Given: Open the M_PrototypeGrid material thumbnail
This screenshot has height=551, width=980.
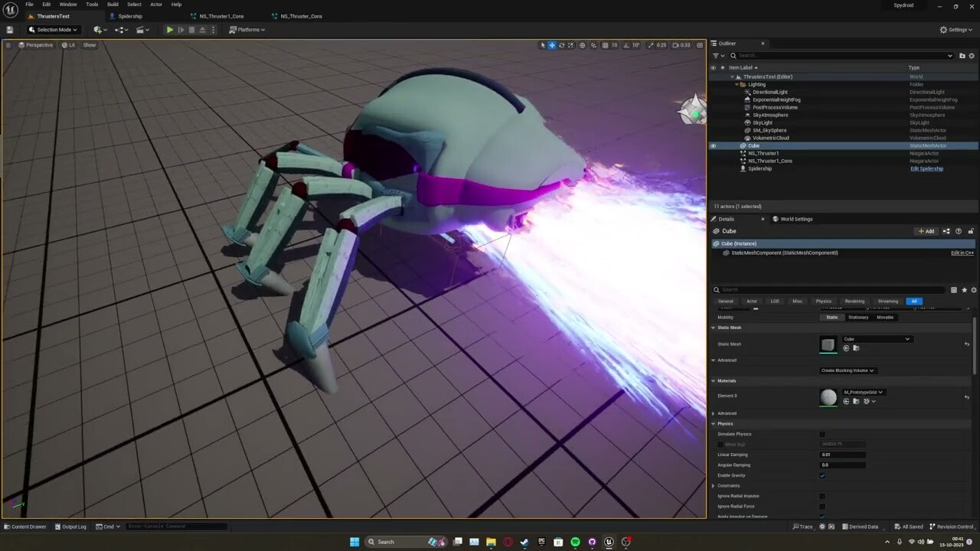Looking at the screenshot, I should click(828, 397).
